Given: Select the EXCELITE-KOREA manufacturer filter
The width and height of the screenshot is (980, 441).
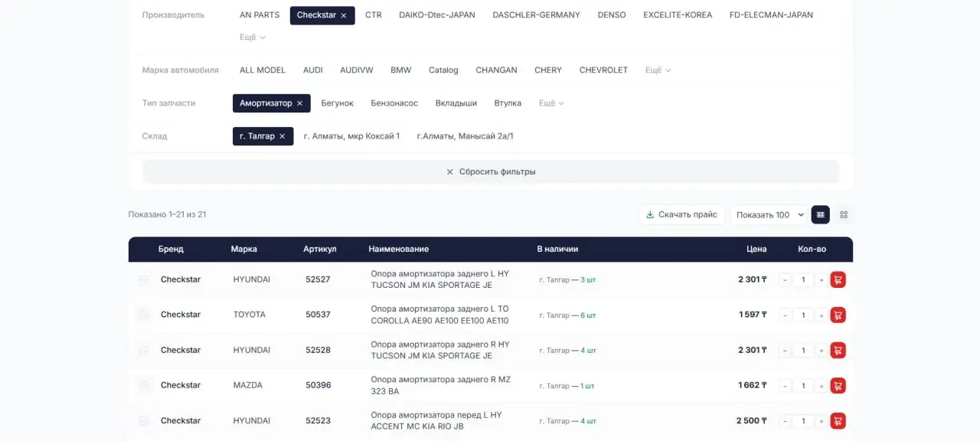Looking at the screenshot, I should [x=678, y=15].
